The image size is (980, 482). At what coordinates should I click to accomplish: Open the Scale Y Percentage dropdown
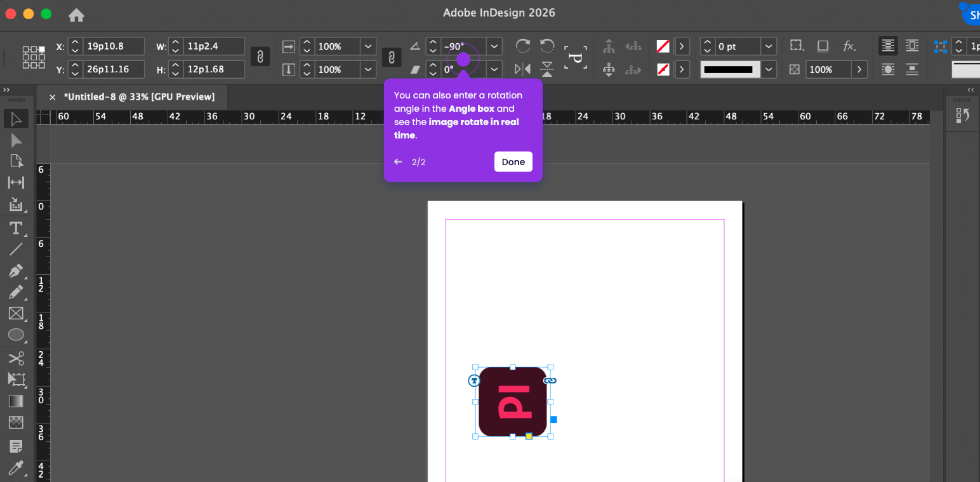[368, 69]
